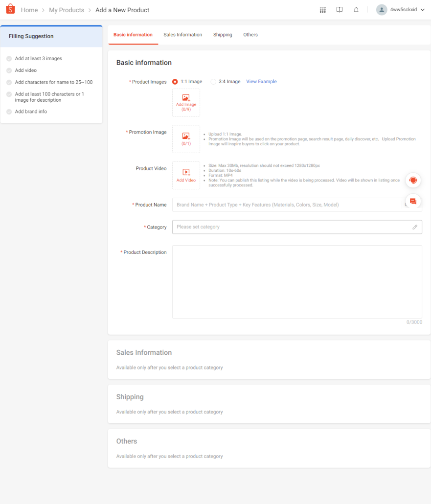The height and width of the screenshot is (504, 431).
Task: Open the apps grid menu icon
Action: pos(322,10)
